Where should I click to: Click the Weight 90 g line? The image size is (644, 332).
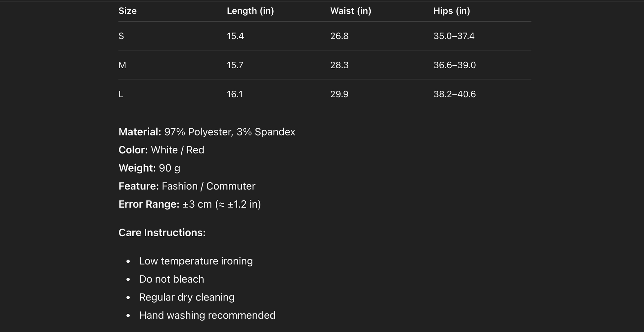(149, 168)
